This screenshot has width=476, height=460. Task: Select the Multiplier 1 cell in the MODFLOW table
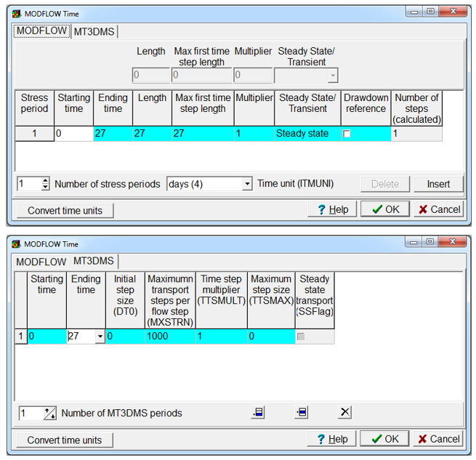254,134
